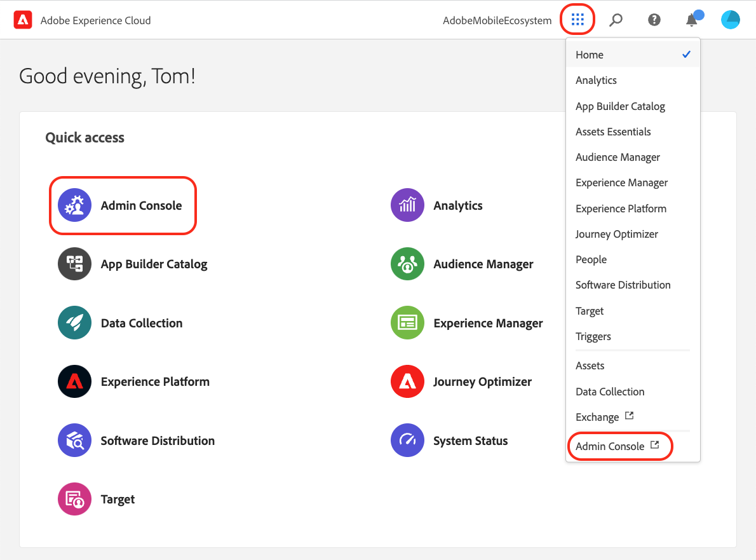The image size is (756, 560).
Task: Open Journey Optimizer from Quick access
Action: 461,381
